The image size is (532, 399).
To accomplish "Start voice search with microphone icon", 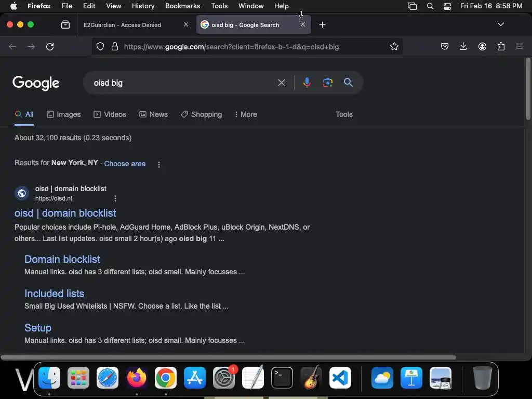I will point(307,83).
